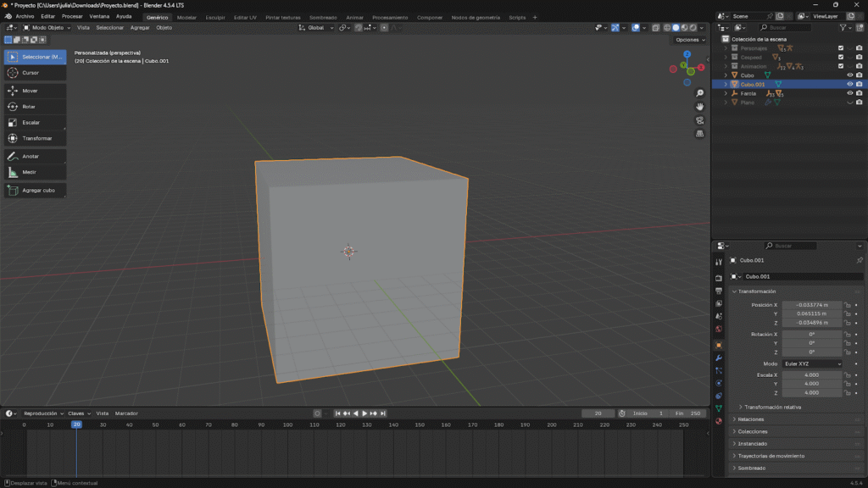868x488 pixels.
Task: Uncheck the Personajes collection checkbox
Action: (841, 48)
